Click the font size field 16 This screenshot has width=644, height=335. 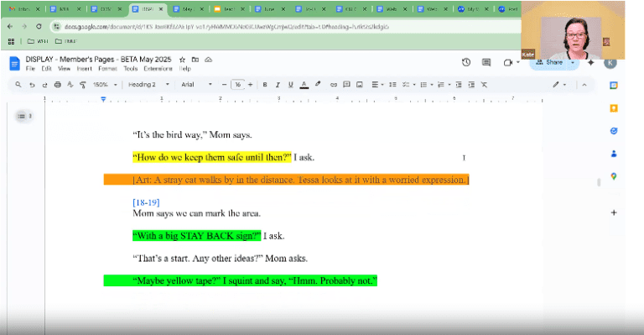click(237, 85)
